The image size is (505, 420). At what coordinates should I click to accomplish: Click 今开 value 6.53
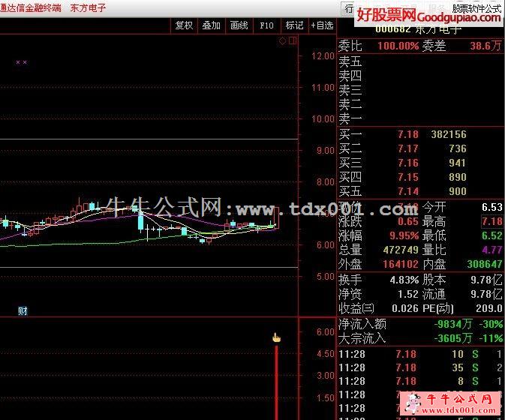491,207
